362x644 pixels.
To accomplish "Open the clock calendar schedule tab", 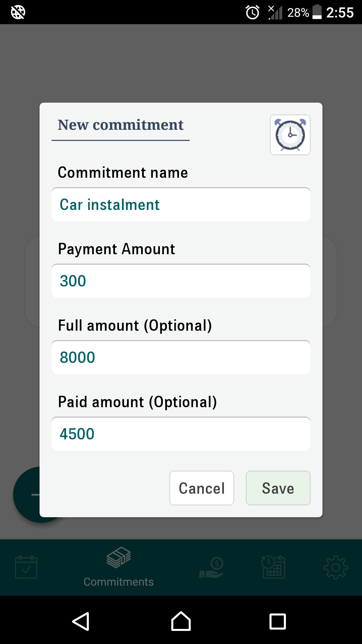I will [x=274, y=567].
